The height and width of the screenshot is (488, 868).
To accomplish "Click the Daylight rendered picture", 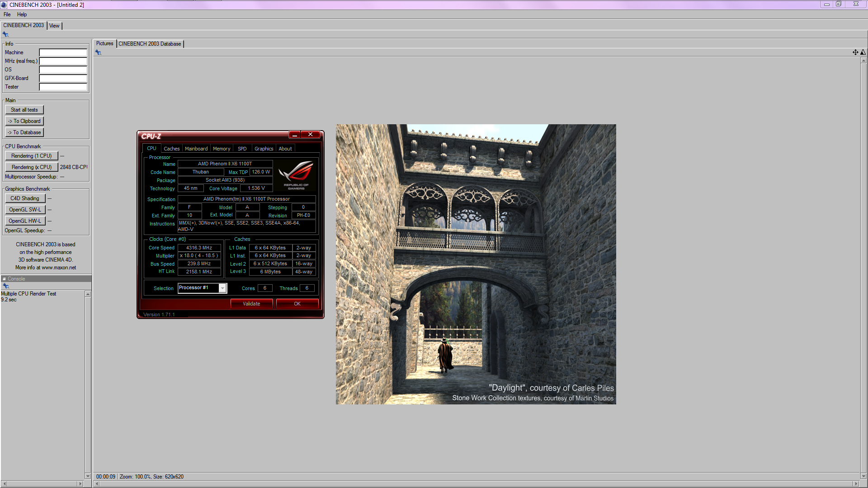I will click(x=476, y=264).
